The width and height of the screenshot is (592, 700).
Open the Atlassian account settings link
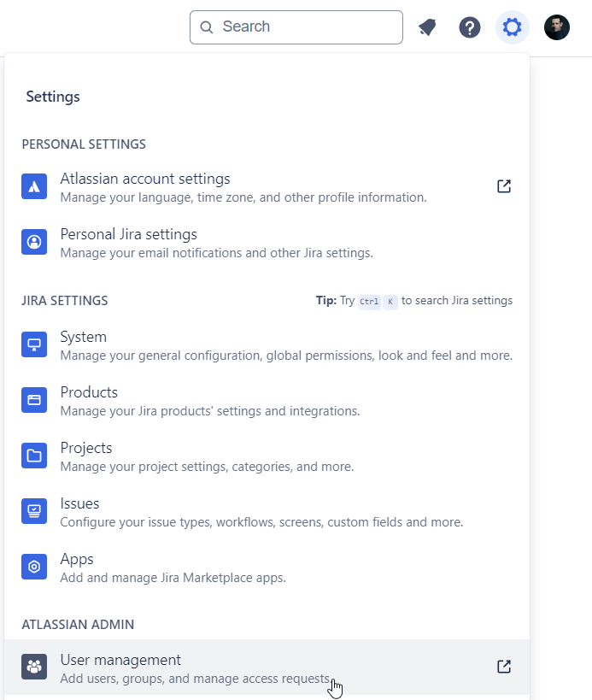144,178
